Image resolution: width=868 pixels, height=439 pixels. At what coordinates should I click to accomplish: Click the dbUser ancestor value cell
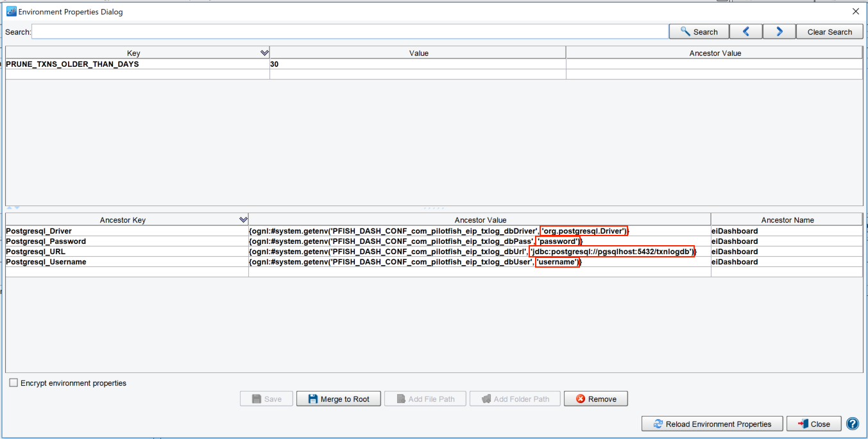point(480,262)
